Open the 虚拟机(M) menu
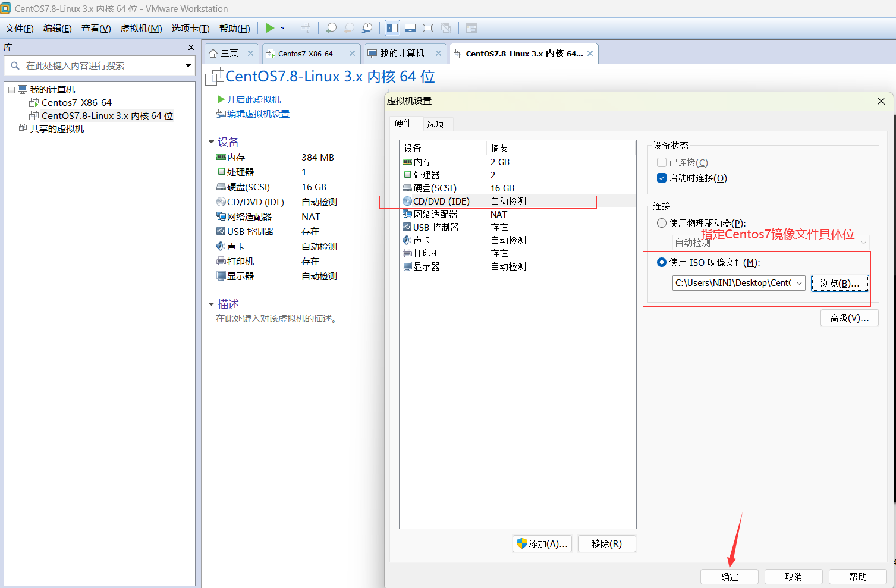The image size is (896, 588). [x=142, y=28]
